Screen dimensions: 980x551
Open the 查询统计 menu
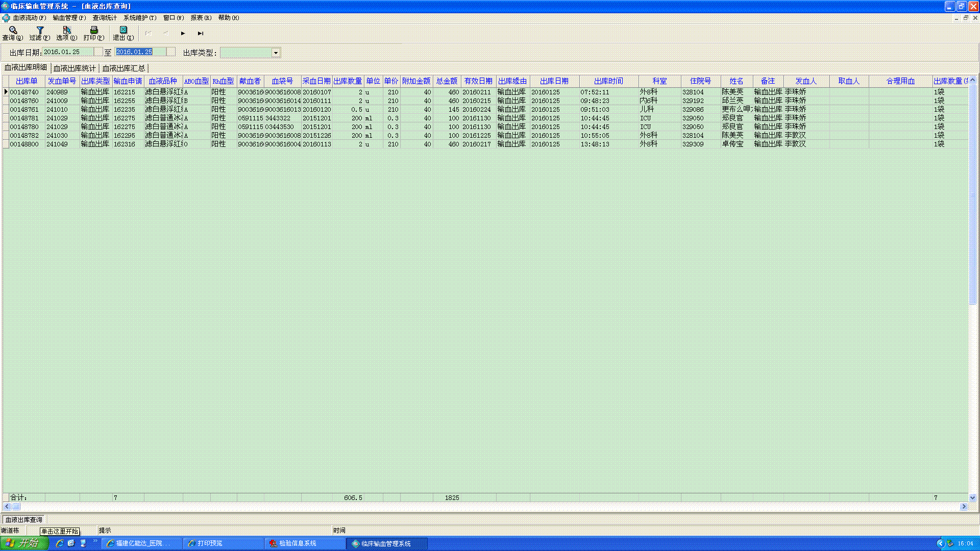click(104, 18)
